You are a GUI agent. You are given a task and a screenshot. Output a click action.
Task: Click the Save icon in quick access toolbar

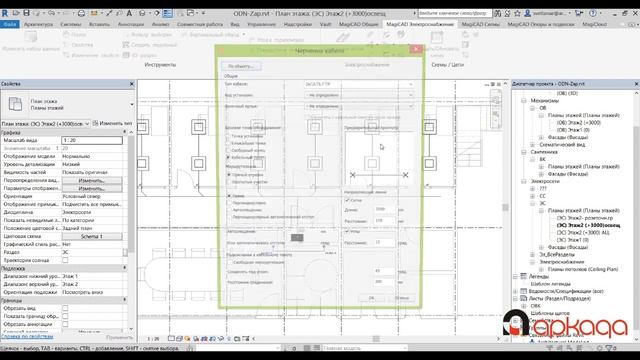[x=27, y=13]
